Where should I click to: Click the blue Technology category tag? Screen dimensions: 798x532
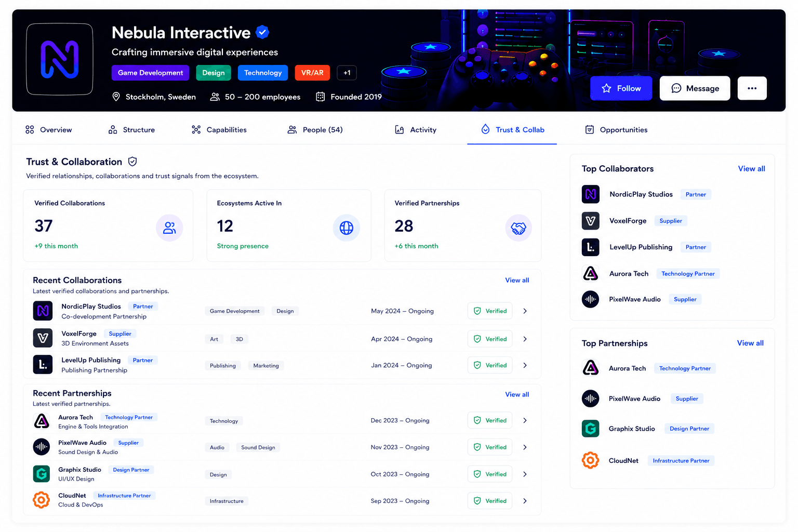tap(263, 73)
